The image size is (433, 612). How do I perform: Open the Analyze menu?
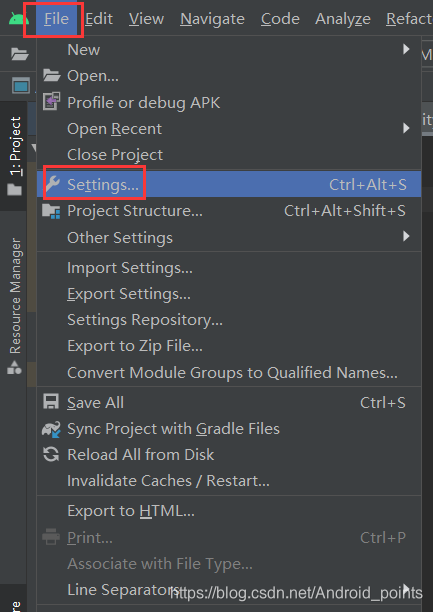pyautogui.click(x=343, y=19)
